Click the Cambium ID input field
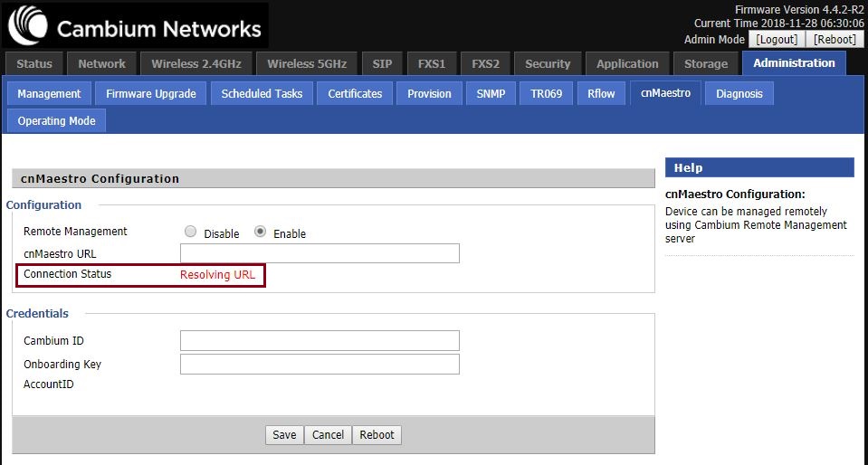The image size is (868, 465). click(x=320, y=340)
